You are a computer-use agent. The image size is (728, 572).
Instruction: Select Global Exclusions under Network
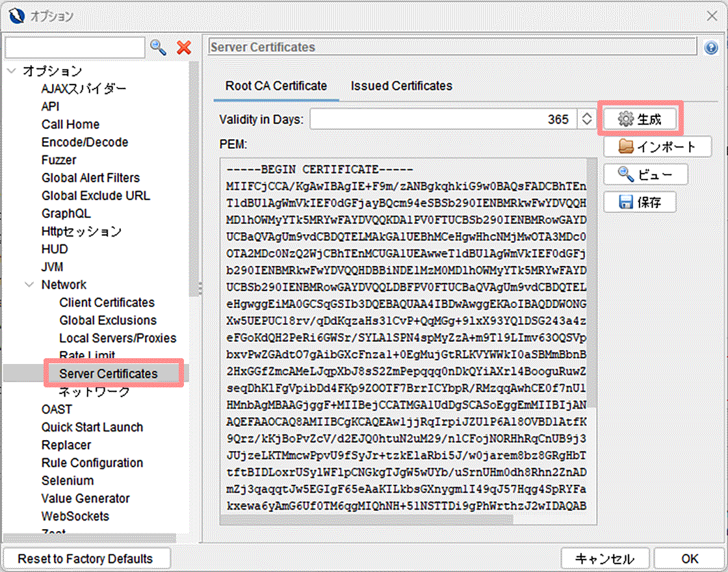108,320
